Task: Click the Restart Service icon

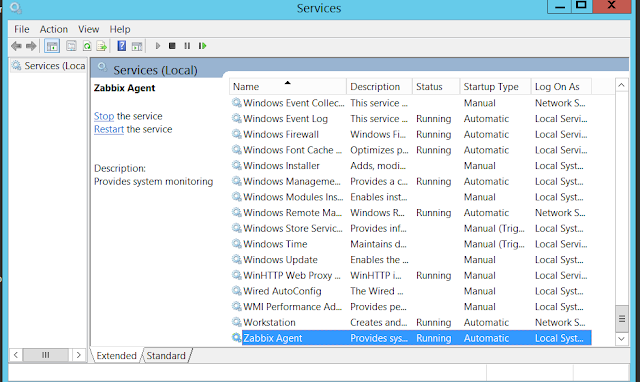Action: click(202, 46)
